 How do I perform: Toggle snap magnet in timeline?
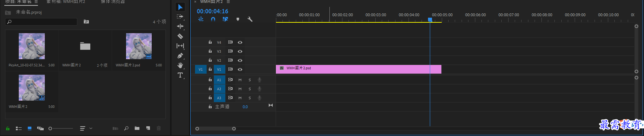(213, 19)
